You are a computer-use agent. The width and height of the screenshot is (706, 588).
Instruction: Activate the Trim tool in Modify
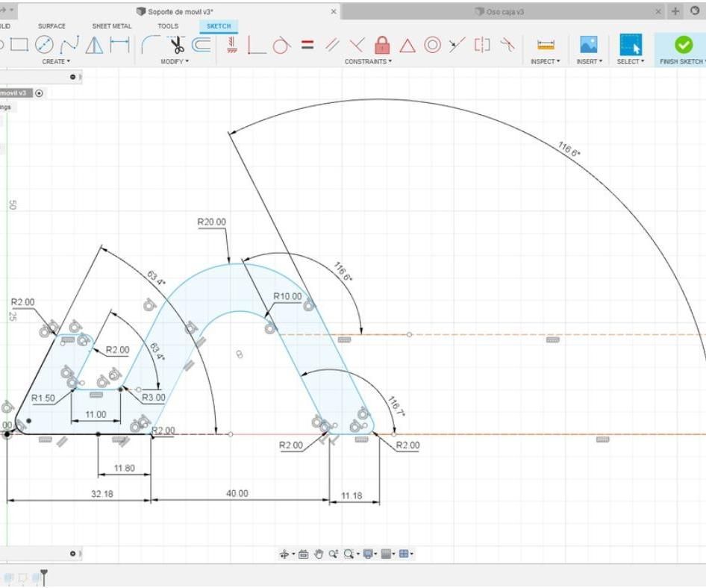point(175,45)
